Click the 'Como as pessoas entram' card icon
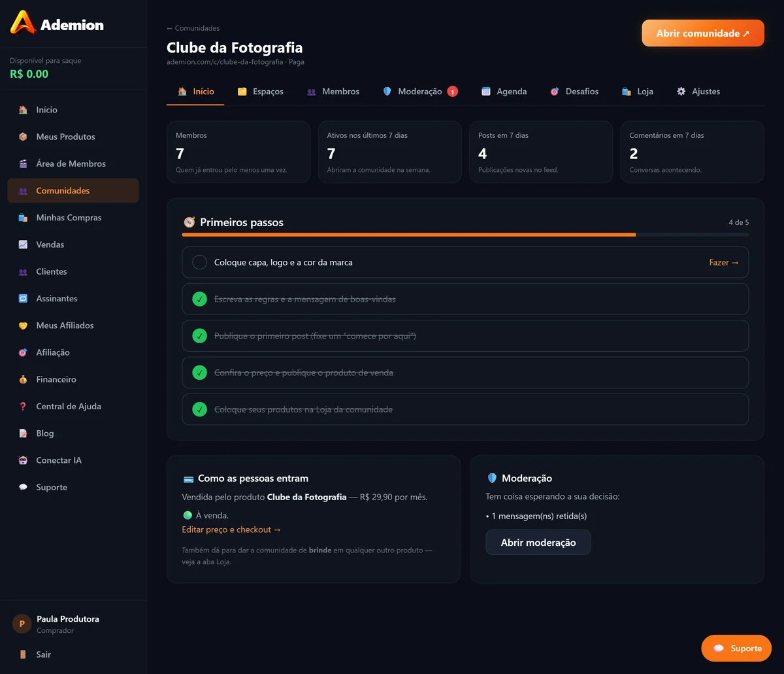 coord(188,479)
